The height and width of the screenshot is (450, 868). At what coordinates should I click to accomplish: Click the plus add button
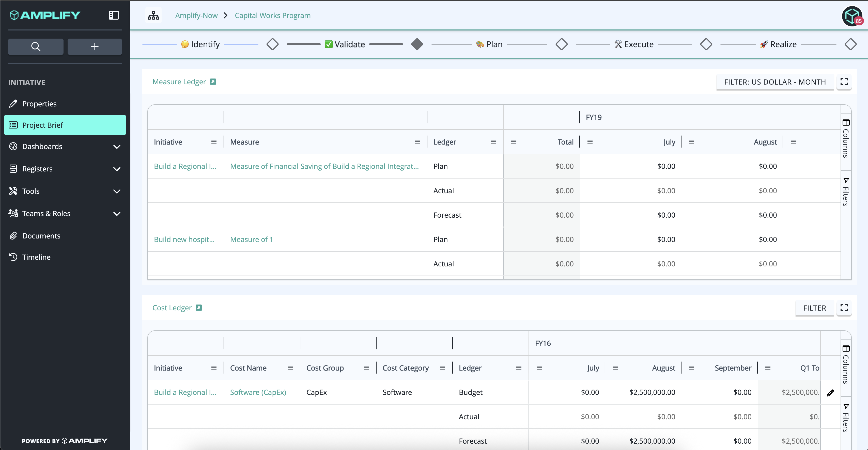95,46
